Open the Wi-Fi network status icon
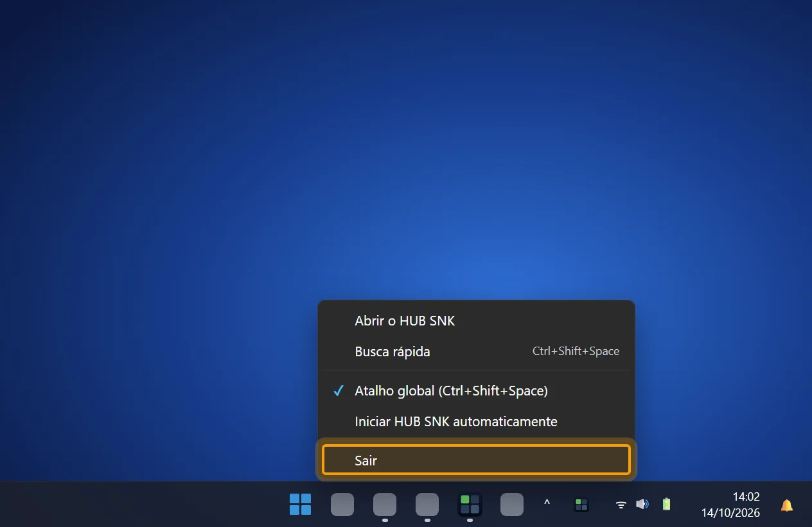This screenshot has height=527, width=812. tap(621, 505)
